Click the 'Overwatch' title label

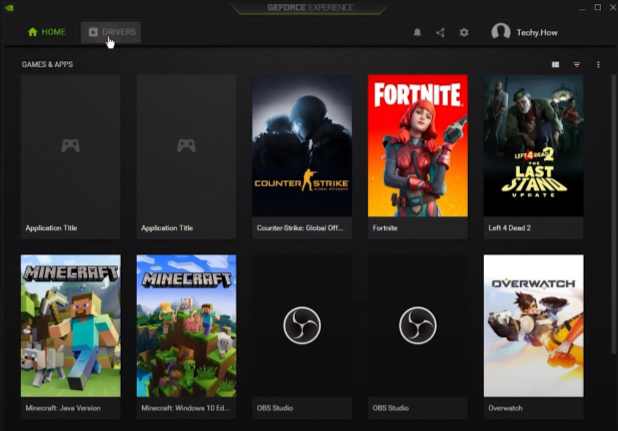pos(505,408)
